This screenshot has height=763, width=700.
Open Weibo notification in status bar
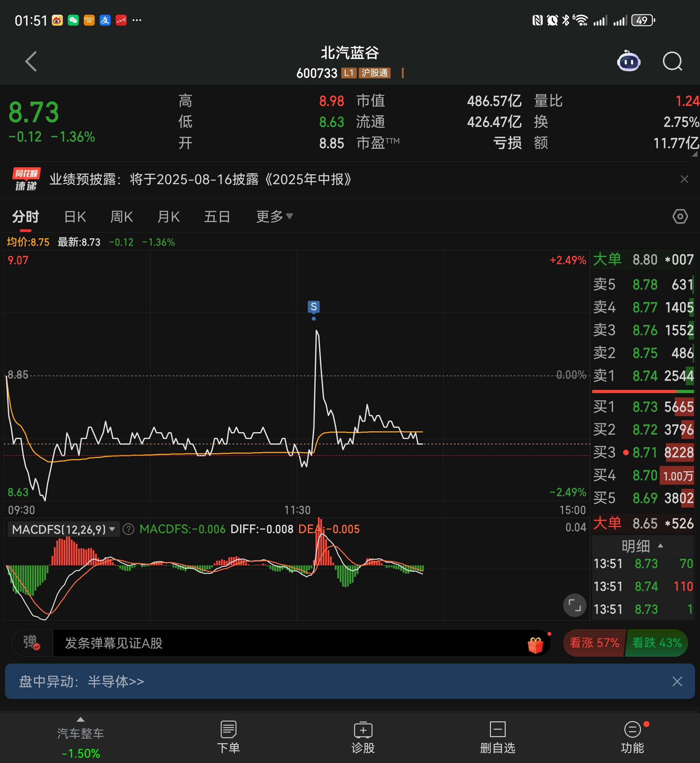coord(57,20)
